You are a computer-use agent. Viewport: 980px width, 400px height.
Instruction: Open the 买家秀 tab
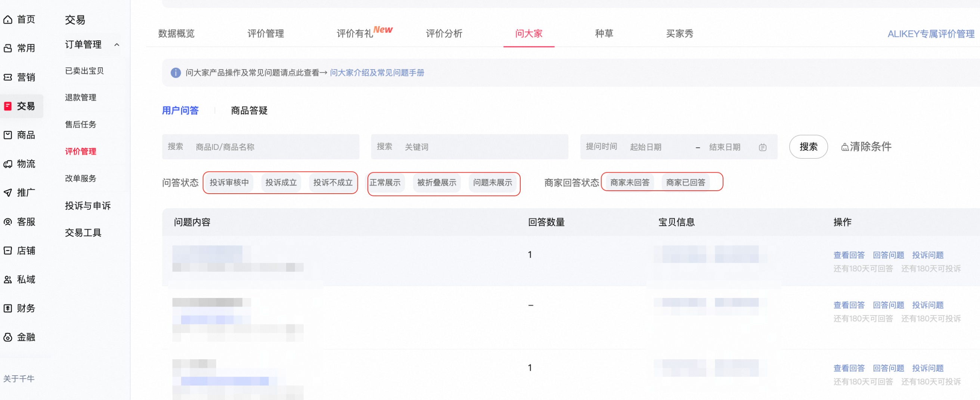click(680, 34)
